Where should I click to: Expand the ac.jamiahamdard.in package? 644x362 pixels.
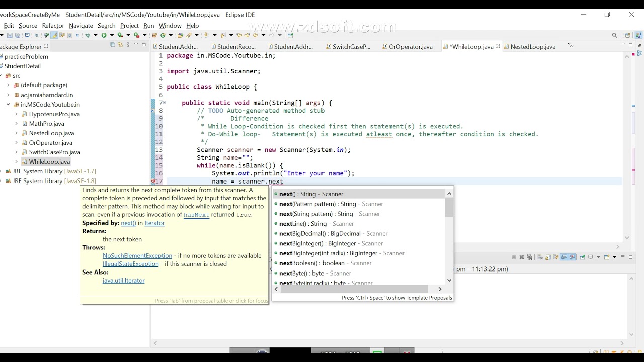(8, 95)
